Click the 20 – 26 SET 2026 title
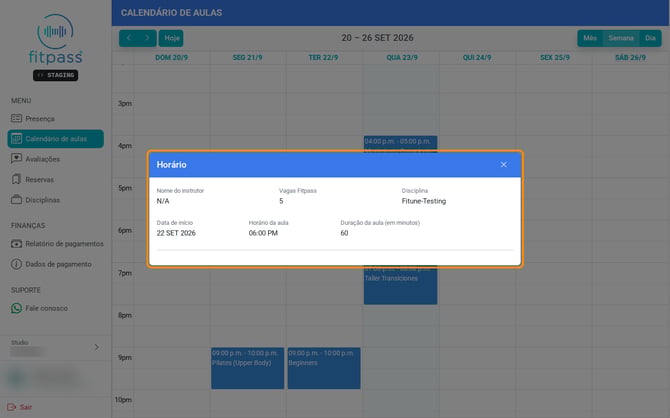This screenshot has width=670, height=418. point(377,38)
